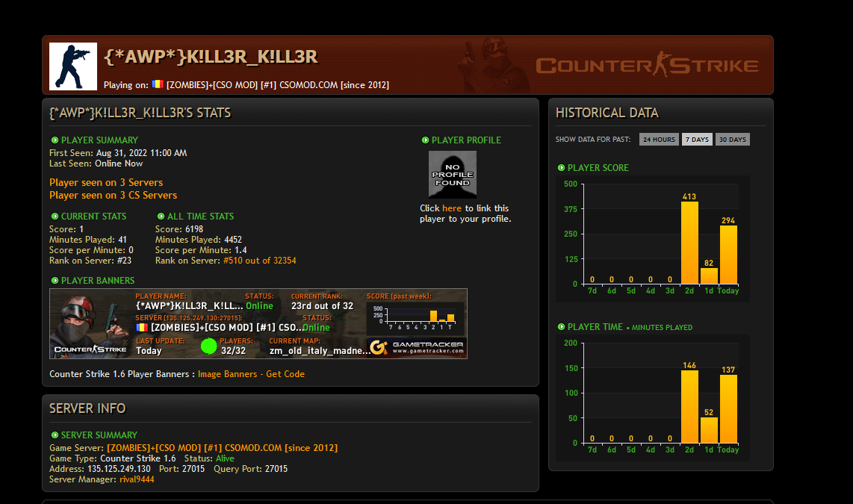The width and height of the screenshot is (853, 504).
Task: Open the server link in page header
Action: coord(277,85)
